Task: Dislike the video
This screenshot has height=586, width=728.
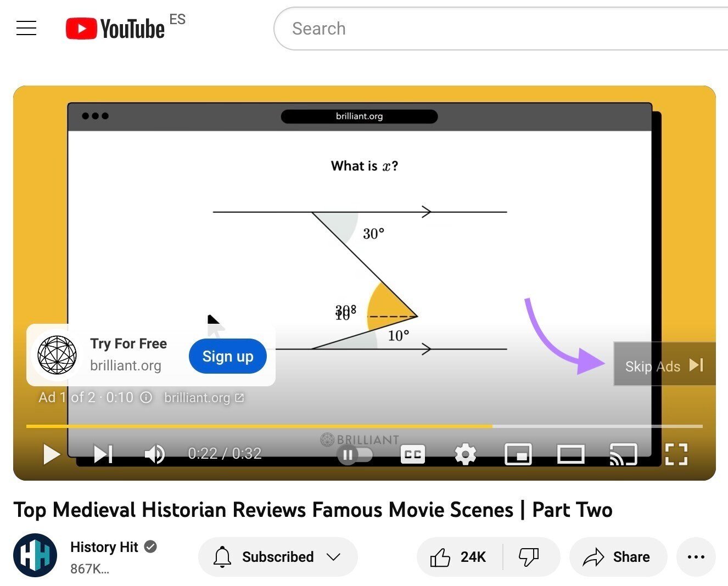Action: (528, 556)
